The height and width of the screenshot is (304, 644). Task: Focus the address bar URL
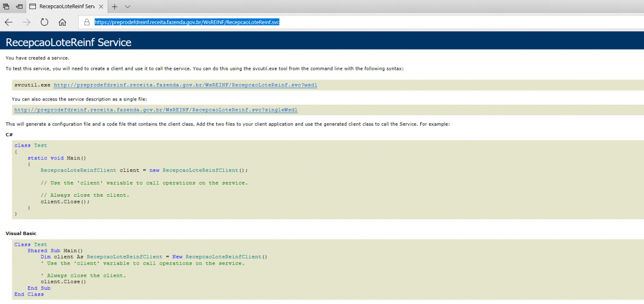[186, 22]
